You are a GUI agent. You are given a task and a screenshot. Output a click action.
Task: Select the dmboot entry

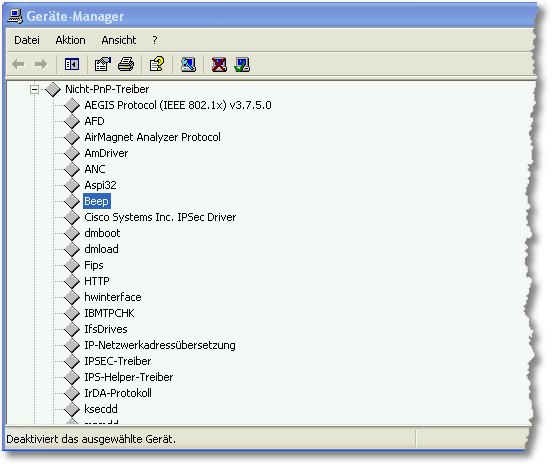(102, 233)
